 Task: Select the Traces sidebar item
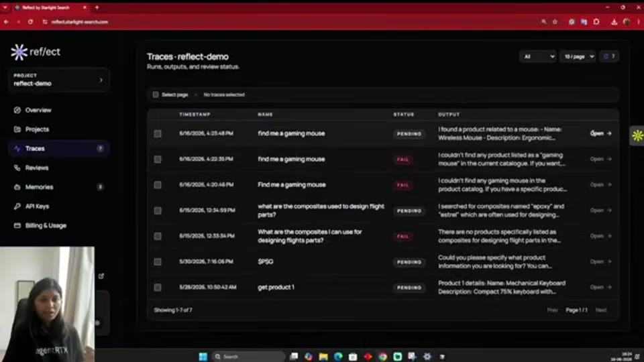59,149
